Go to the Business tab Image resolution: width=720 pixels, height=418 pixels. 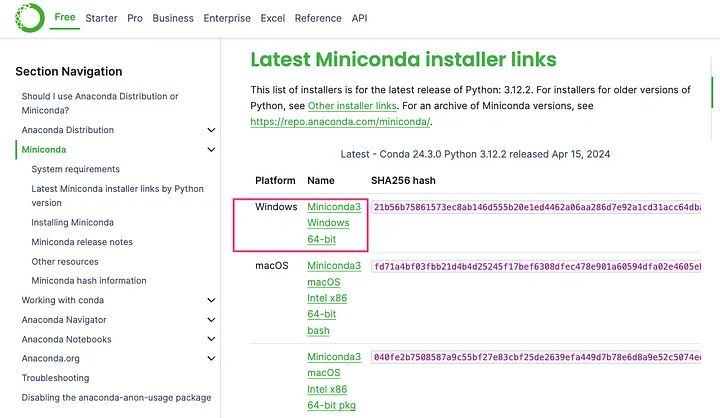pyautogui.click(x=173, y=18)
